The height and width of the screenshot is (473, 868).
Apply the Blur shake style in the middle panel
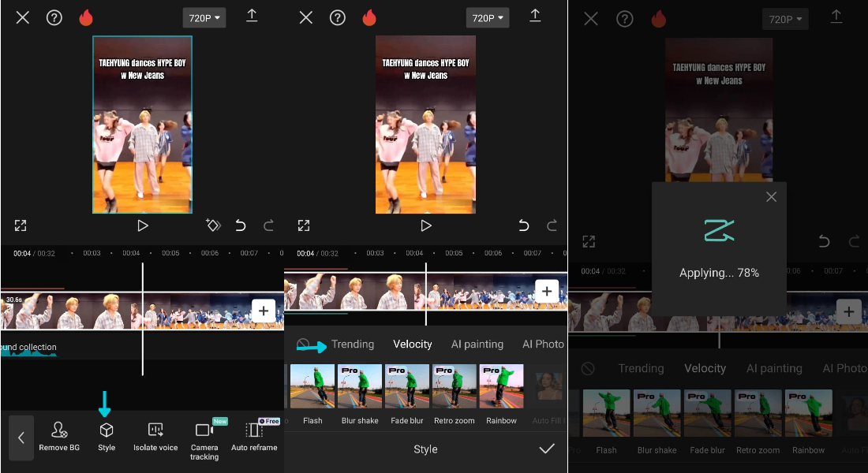click(360, 394)
